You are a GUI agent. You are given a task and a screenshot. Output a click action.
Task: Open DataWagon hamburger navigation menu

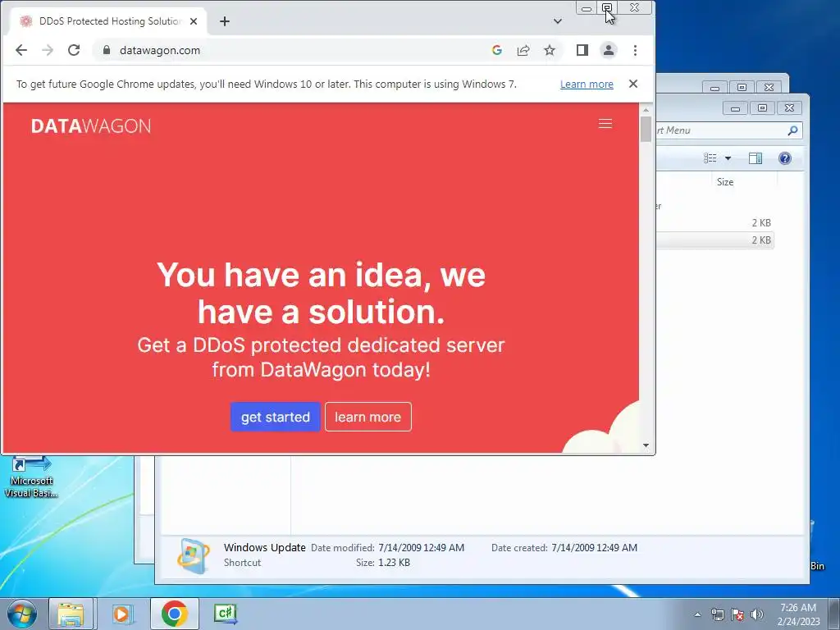click(605, 124)
